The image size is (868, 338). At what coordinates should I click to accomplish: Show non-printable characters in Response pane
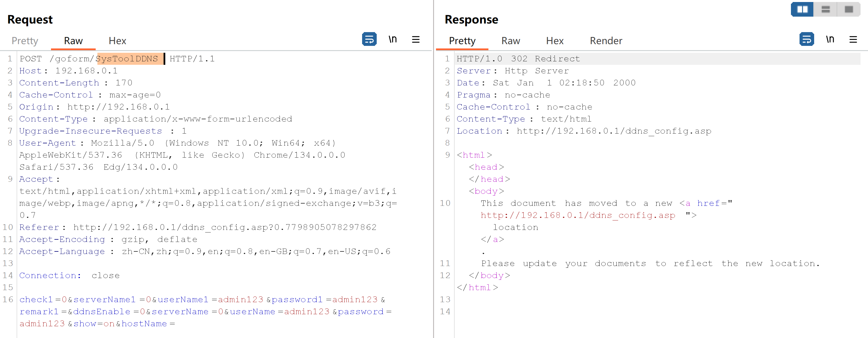[x=830, y=40]
